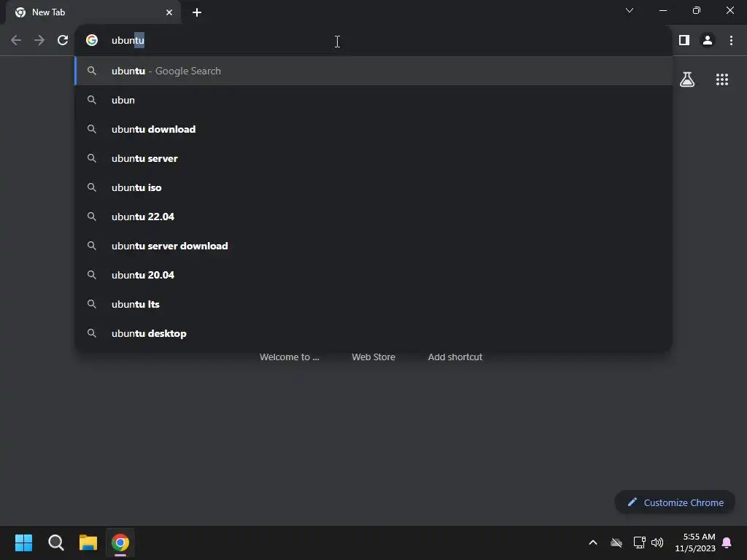
Task: Click the magnifier icon beside 'ubuntu iso'
Action: click(92, 187)
